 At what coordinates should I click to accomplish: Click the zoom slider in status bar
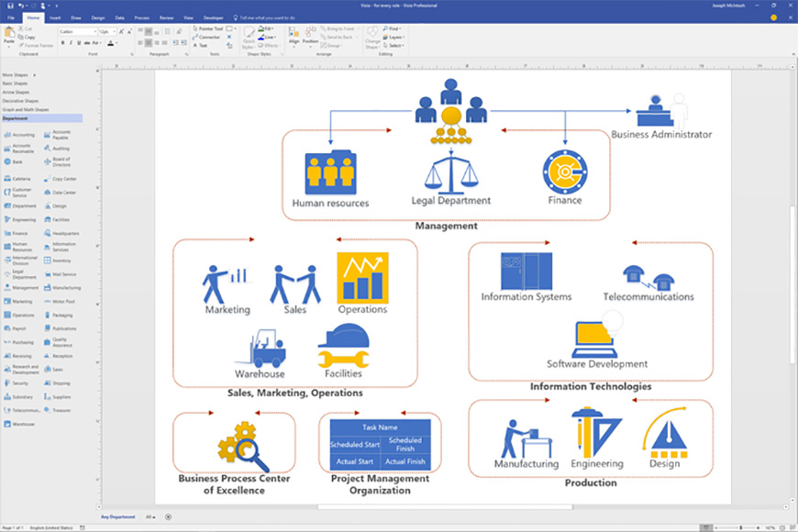click(x=739, y=527)
